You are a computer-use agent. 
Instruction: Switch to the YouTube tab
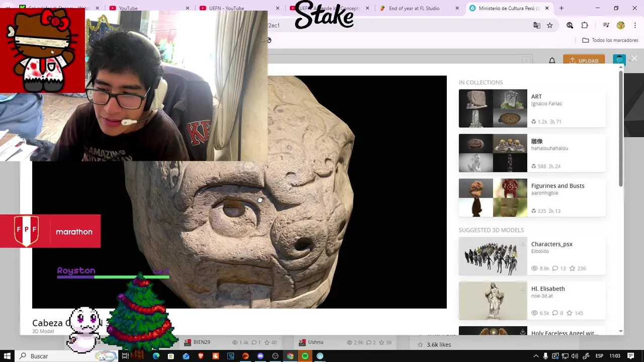[128, 8]
